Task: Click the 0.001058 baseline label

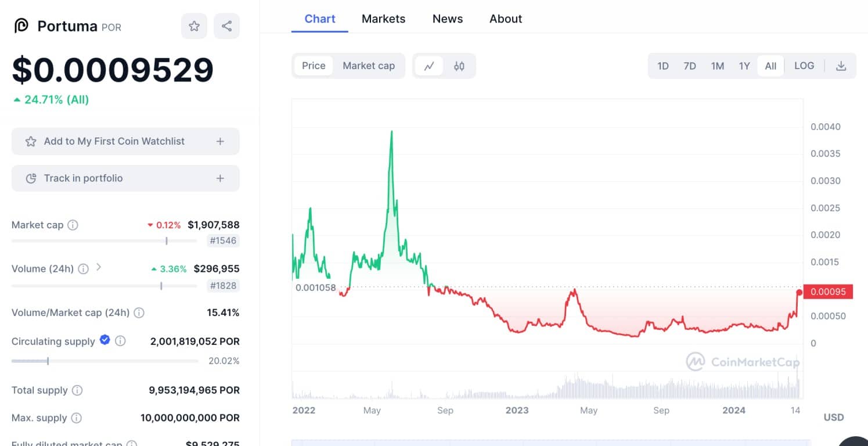Action: pyautogui.click(x=316, y=287)
